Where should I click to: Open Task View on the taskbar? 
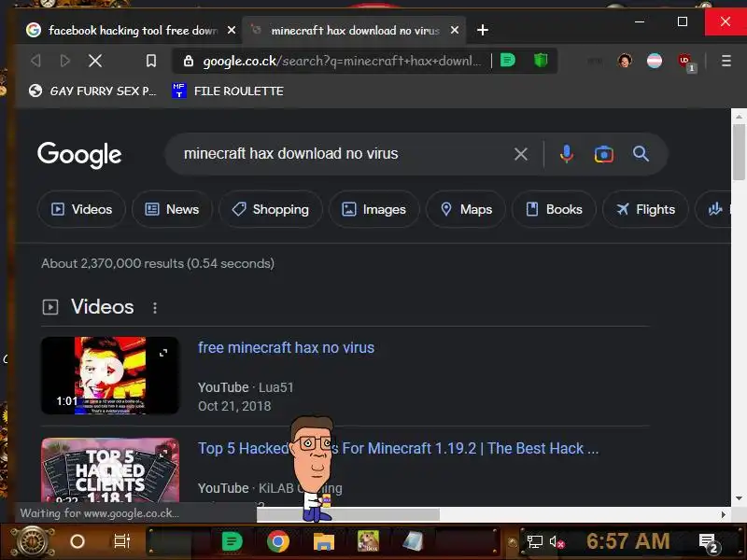(122, 541)
